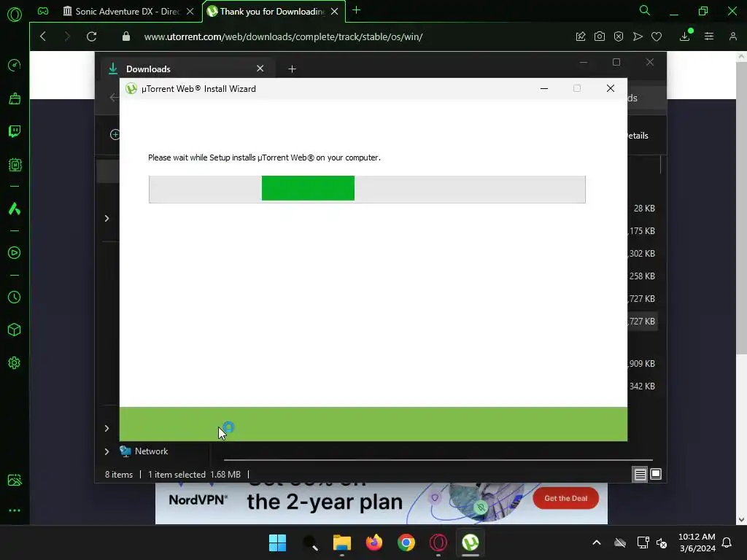747x560 pixels.
Task: Open the send/flow arrow icon
Action: tap(638, 36)
